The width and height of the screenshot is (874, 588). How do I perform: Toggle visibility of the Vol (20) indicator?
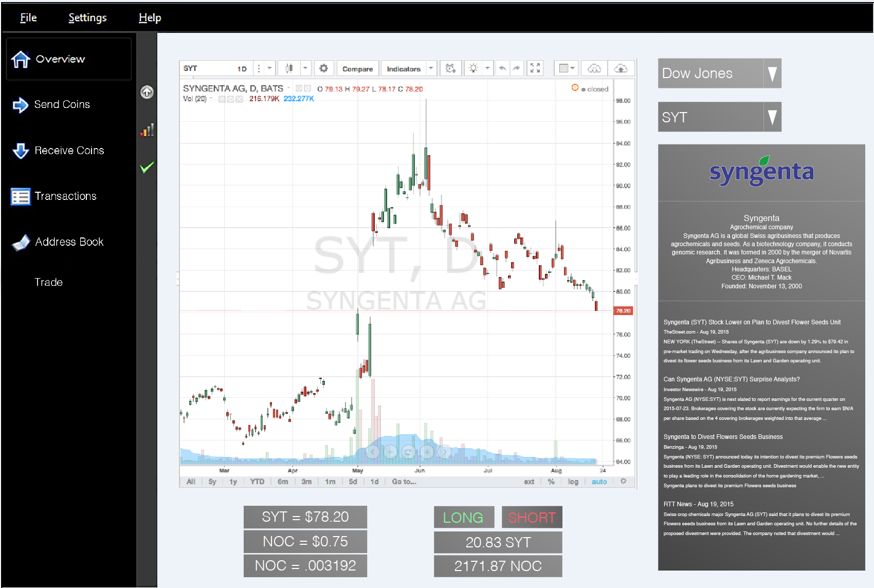point(222,99)
